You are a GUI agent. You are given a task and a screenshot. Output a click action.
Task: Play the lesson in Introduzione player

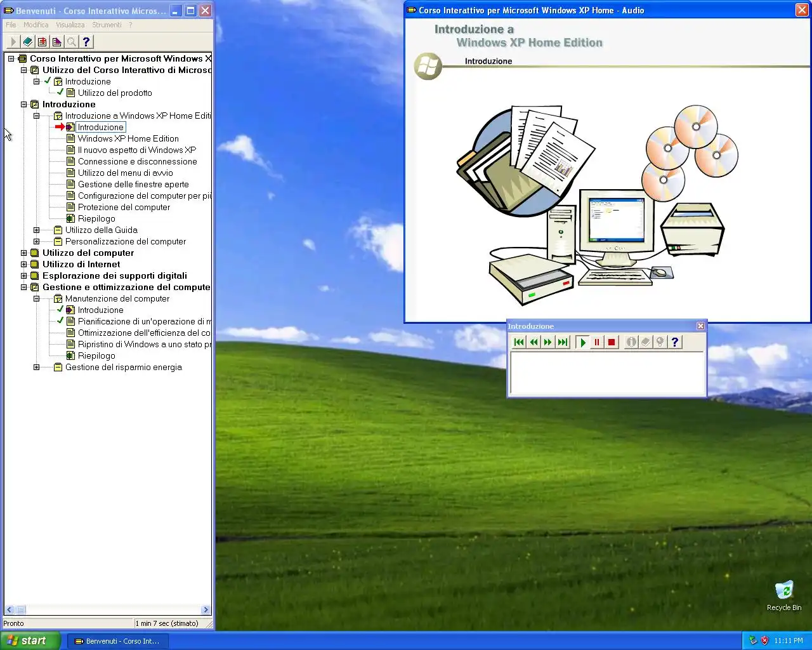pyautogui.click(x=582, y=342)
